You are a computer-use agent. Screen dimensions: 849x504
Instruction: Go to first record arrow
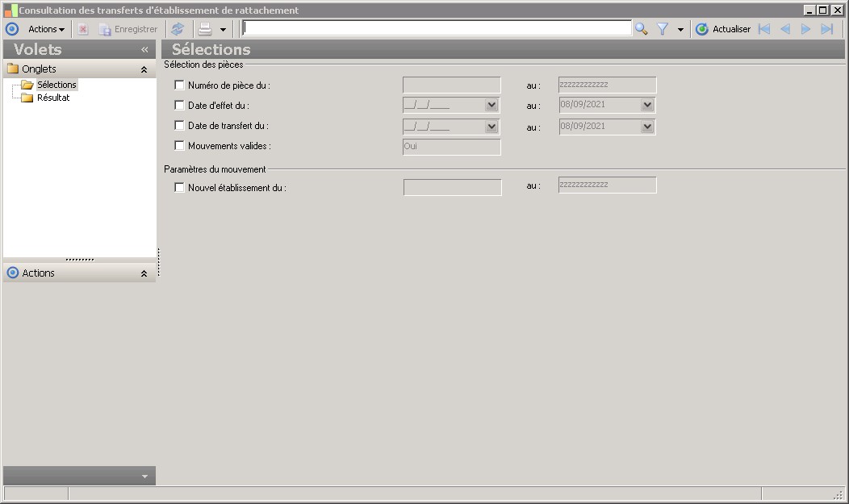coord(764,29)
